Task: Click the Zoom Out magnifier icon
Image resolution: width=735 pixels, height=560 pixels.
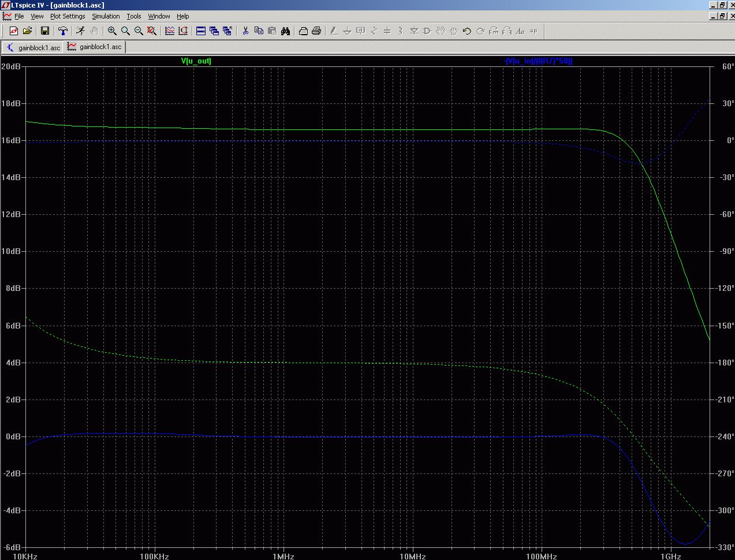Action: click(139, 31)
